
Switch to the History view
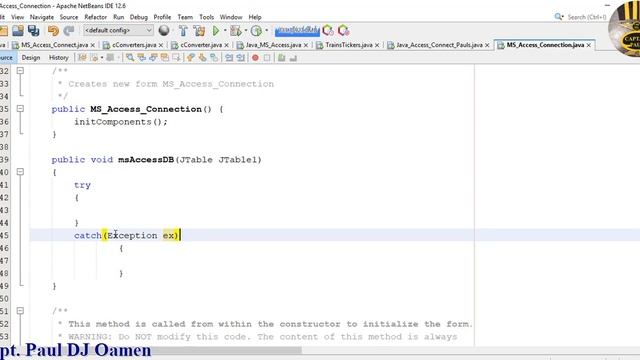tap(59, 58)
